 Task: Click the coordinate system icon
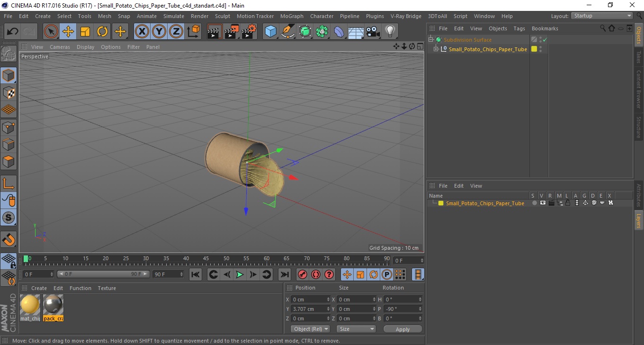click(193, 32)
